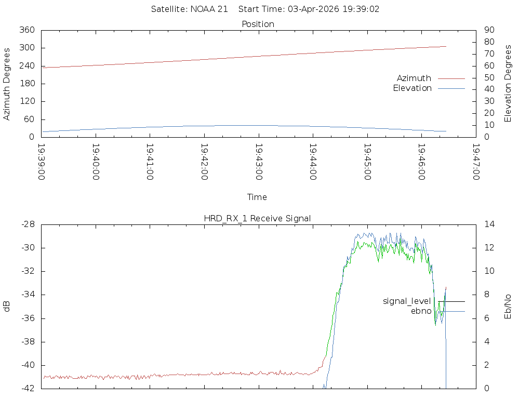Click the dB axis label
Screen dimensions: 532x399
7,307
